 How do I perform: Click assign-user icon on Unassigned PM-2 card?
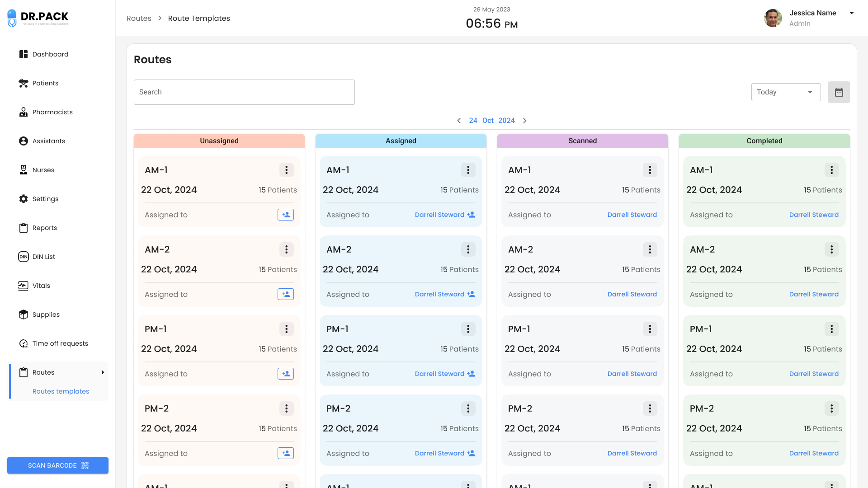tap(286, 453)
